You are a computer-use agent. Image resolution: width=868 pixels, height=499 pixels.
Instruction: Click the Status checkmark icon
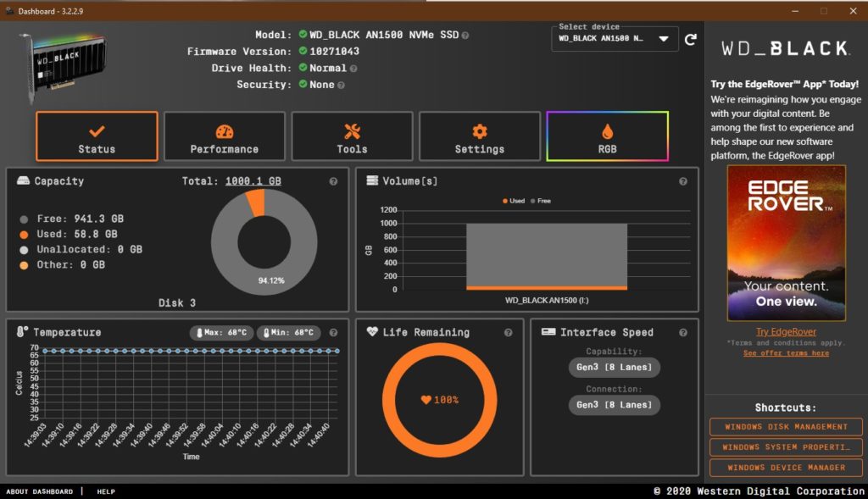click(97, 131)
